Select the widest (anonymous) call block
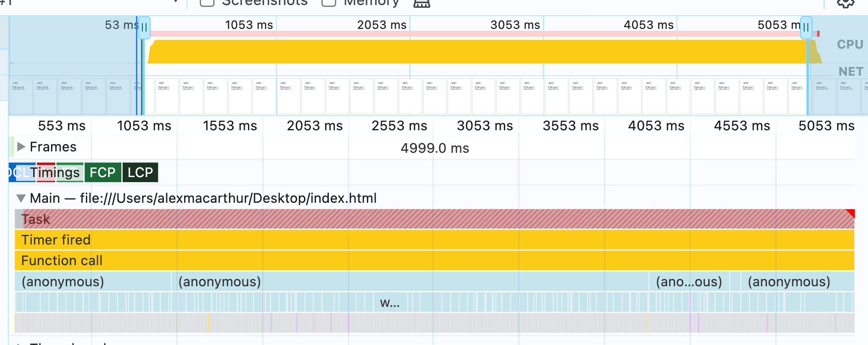Screen dimensions: 868x345 [410, 282]
